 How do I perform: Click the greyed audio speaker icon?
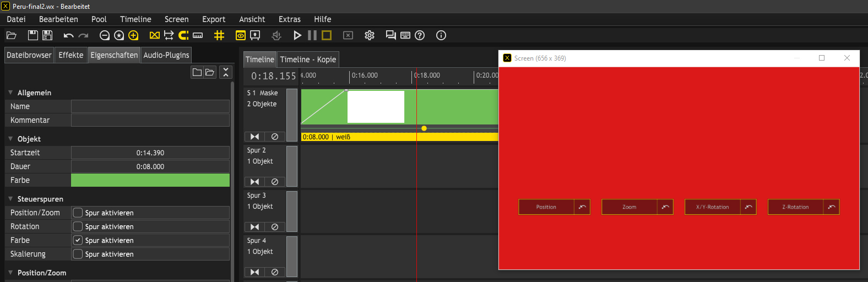(276, 35)
